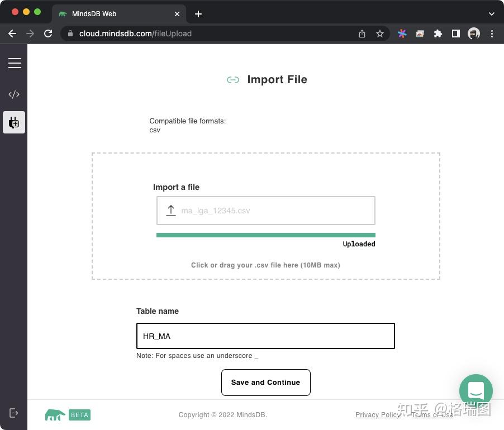Go back with the browser back arrow
504x430 pixels.
click(x=12, y=34)
